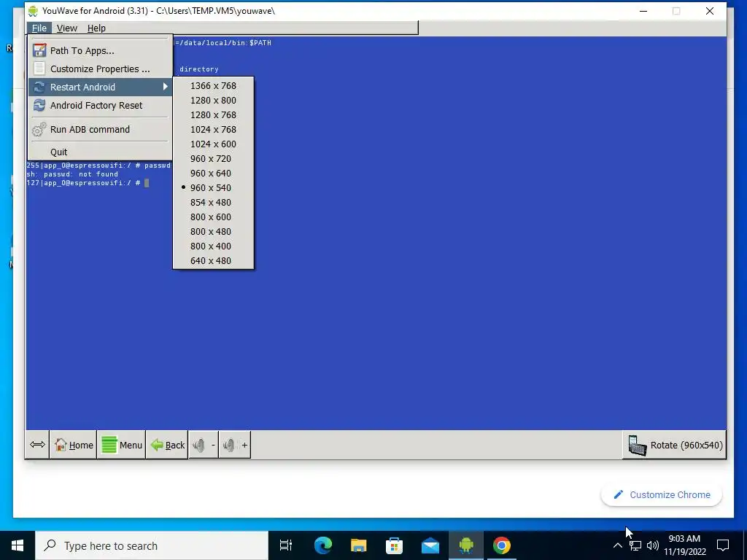Switch to YouWave Android taskbar icon

pos(466,545)
